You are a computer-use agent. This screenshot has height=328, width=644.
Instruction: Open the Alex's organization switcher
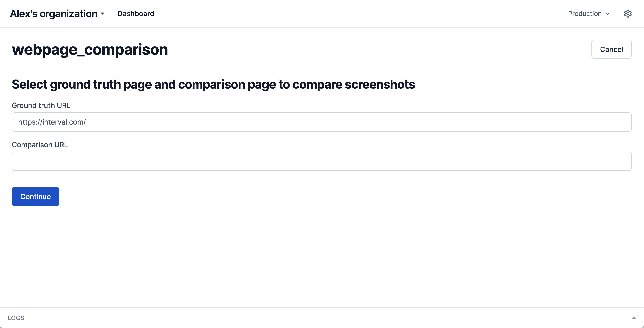pyautogui.click(x=57, y=14)
